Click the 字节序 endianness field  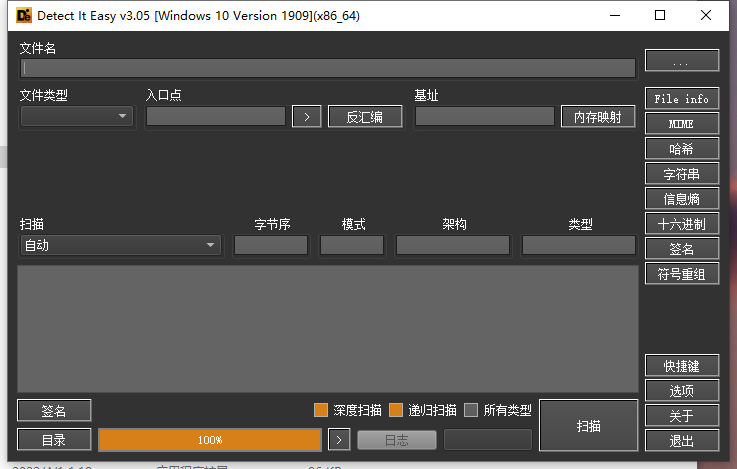pyautogui.click(x=271, y=245)
